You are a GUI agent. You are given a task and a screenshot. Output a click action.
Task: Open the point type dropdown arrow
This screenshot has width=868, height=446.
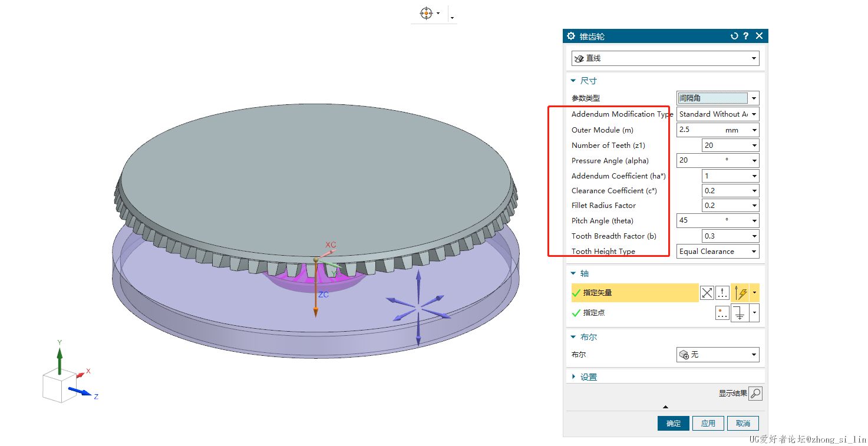pos(755,313)
